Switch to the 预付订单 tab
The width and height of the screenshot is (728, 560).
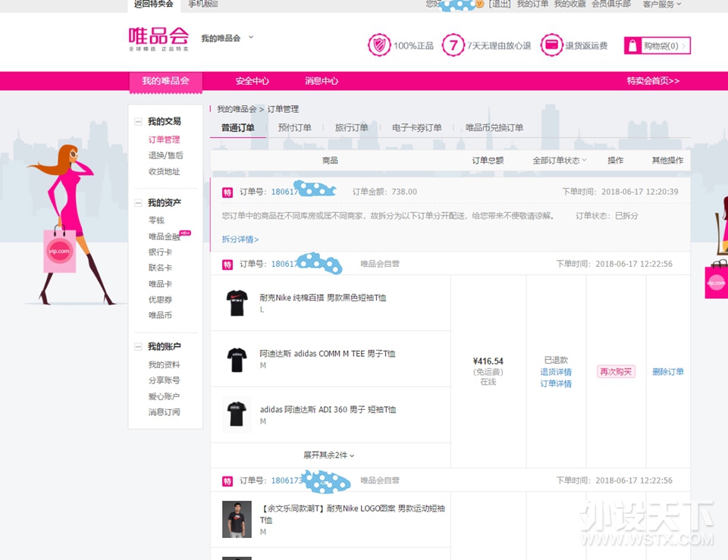pos(294,128)
